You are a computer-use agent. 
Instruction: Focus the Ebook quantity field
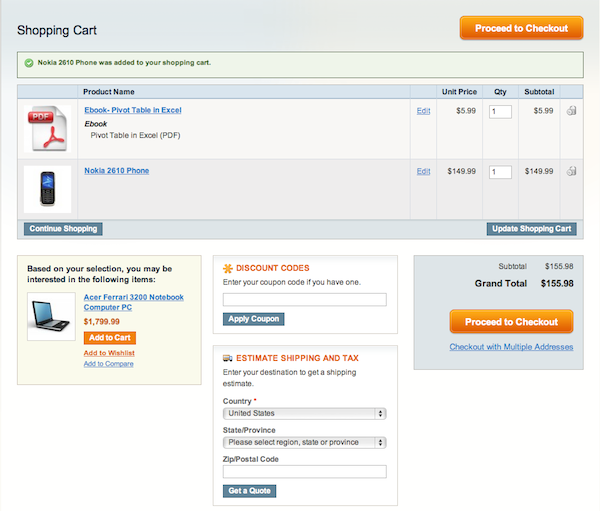(x=500, y=112)
